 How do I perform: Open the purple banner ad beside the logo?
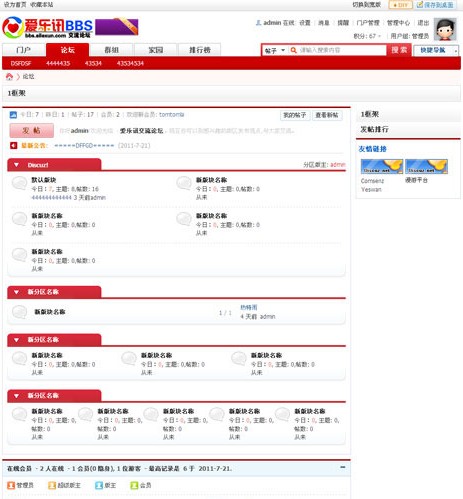click(117, 27)
